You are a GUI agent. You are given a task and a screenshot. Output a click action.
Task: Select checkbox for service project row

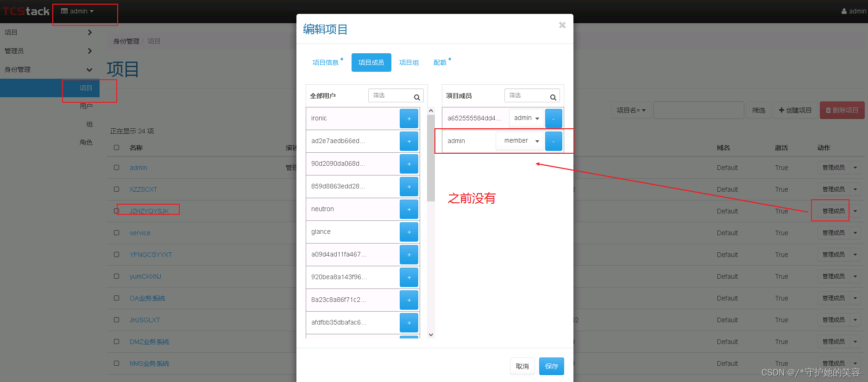[117, 232]
